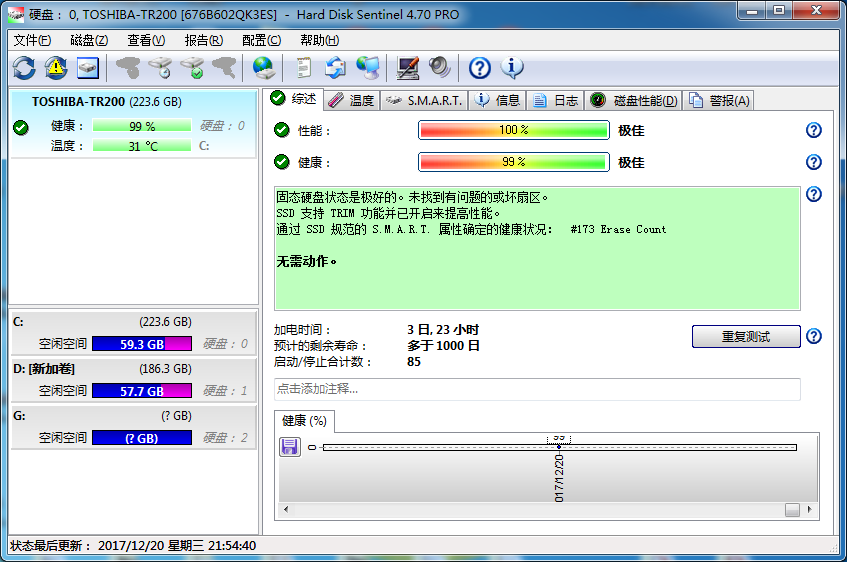847x562 pixels.
Task: Click the start/stop count value 85
Action: coord(414,362)
